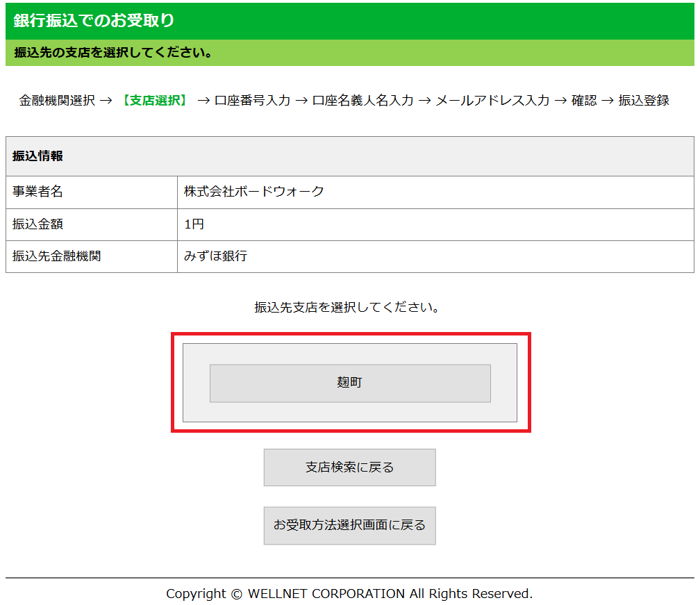Click お受取方法選択画面に戻る button

349,525
